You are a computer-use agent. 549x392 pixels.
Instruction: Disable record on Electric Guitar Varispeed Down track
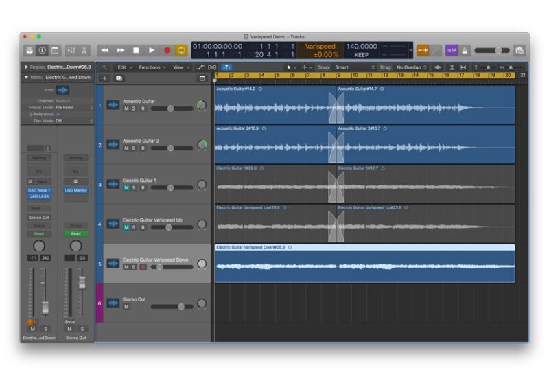point(143,267)
